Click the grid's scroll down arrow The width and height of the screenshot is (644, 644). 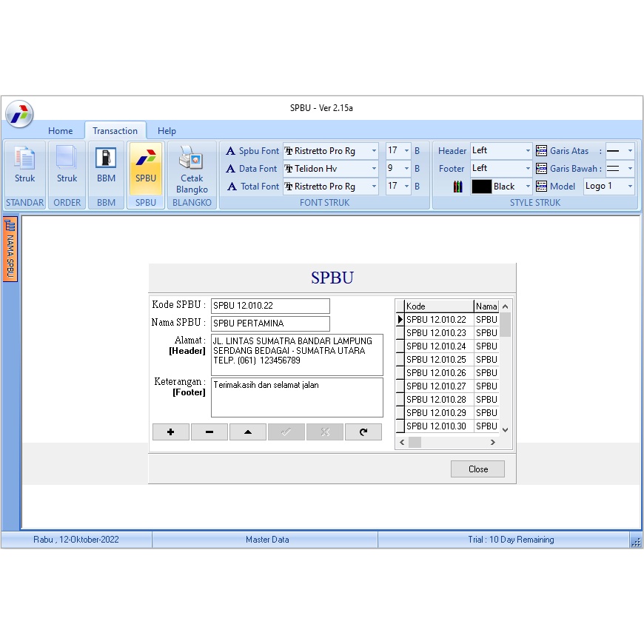point(506,429)
